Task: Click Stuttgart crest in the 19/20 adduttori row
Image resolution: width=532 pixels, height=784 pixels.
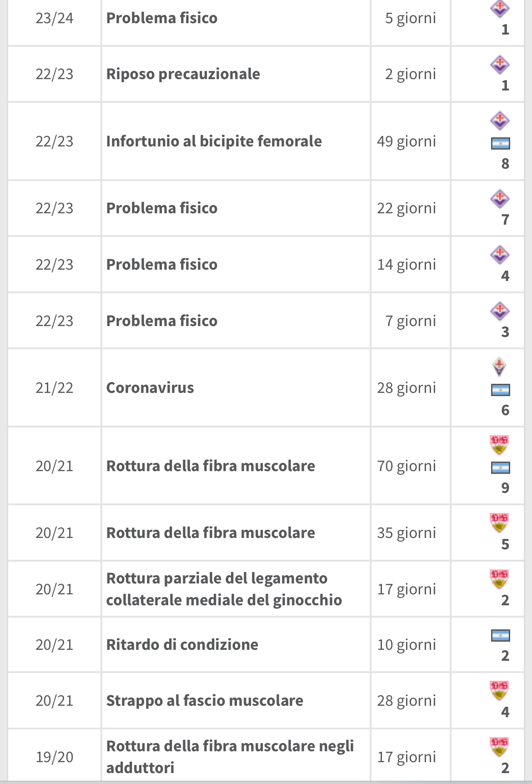Action: click(499, 747)
